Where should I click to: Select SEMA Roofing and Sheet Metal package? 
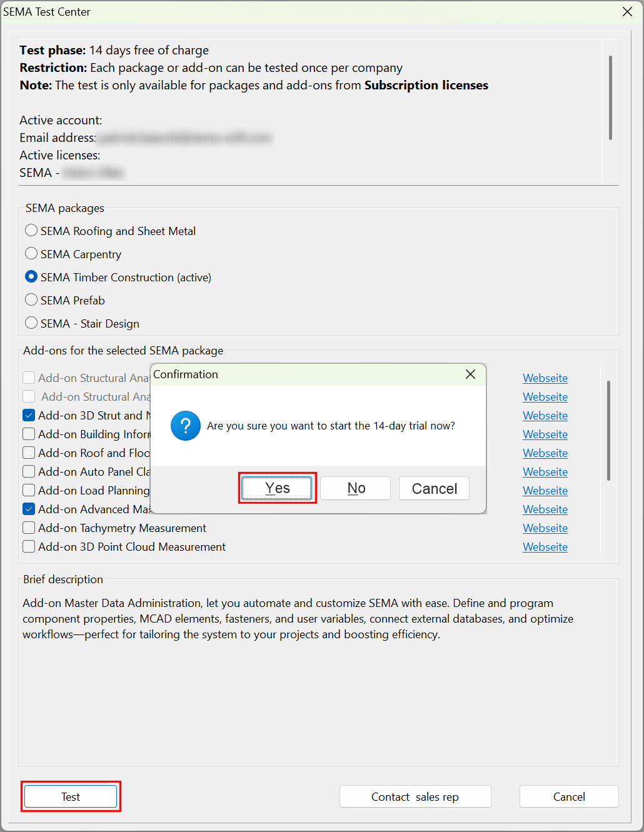31,231
